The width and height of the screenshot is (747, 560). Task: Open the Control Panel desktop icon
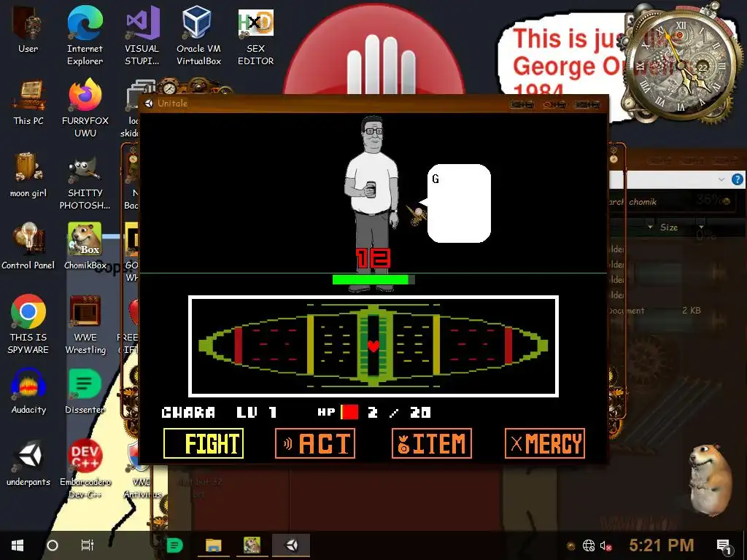(x=28, y=246)
